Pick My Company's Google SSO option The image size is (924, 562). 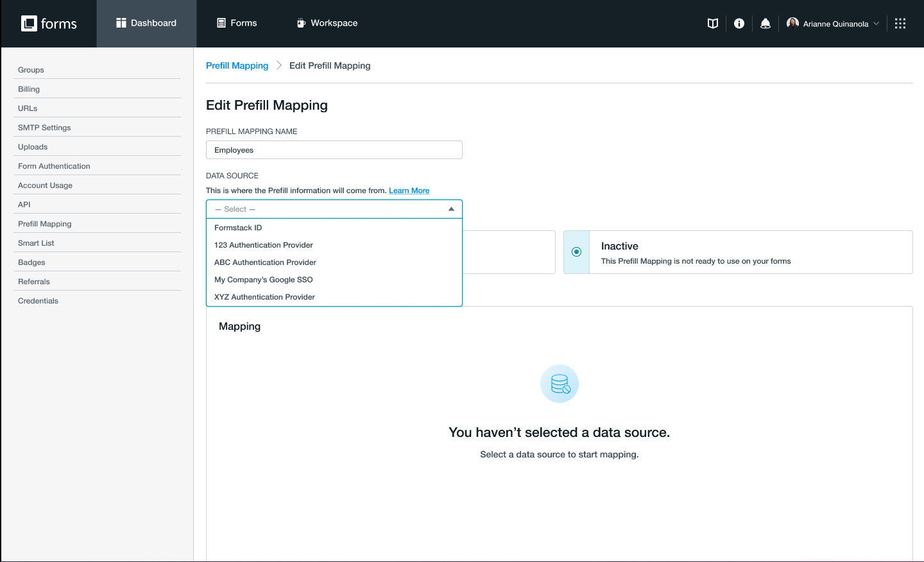(x=264, y=280)
